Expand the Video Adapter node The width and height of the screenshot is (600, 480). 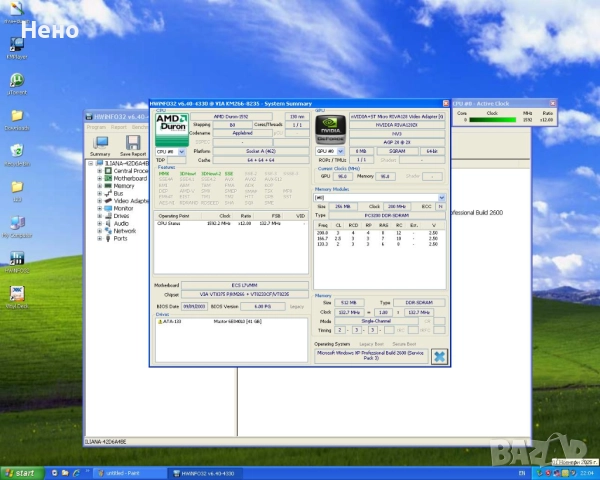pyautogui.click(x=99, y=201)
